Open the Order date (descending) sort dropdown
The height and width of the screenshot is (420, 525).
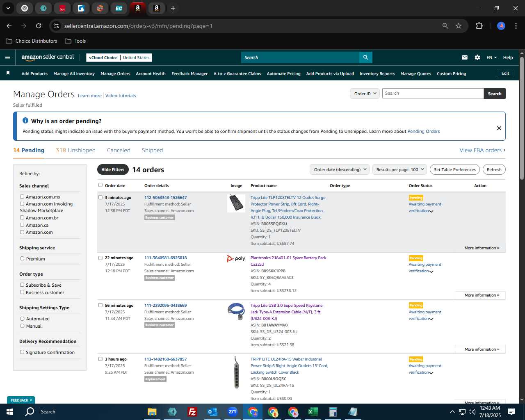(339, 169)
